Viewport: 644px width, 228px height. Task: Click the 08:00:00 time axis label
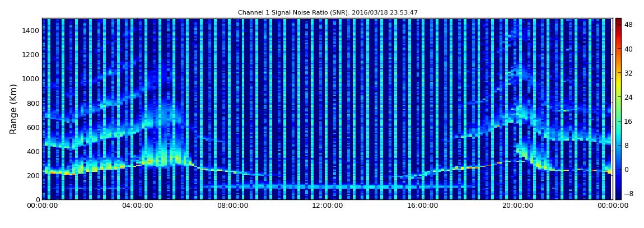click(232, 206)
